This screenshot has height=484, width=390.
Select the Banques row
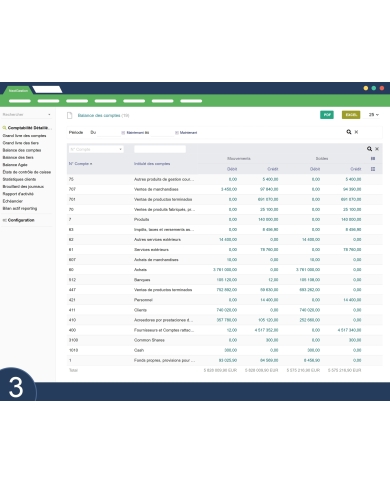click(225, 280)
